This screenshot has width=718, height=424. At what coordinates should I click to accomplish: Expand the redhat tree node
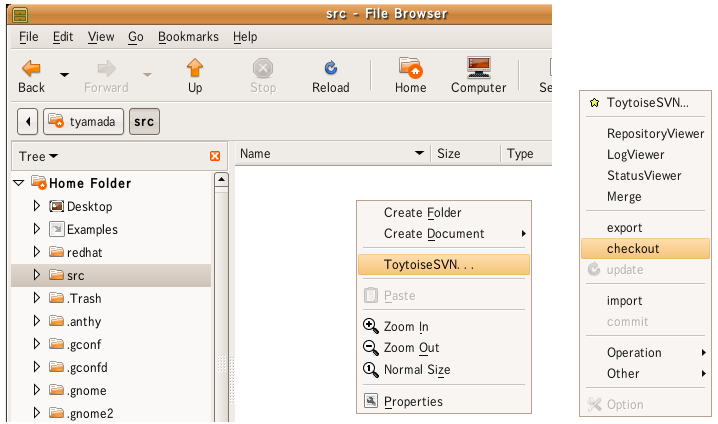coord(37,252)
